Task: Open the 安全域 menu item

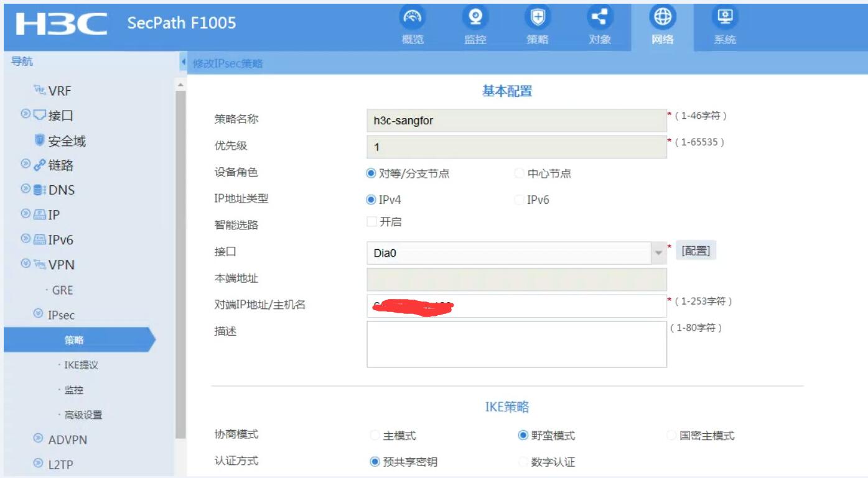Action: click(x=67, y=141)
